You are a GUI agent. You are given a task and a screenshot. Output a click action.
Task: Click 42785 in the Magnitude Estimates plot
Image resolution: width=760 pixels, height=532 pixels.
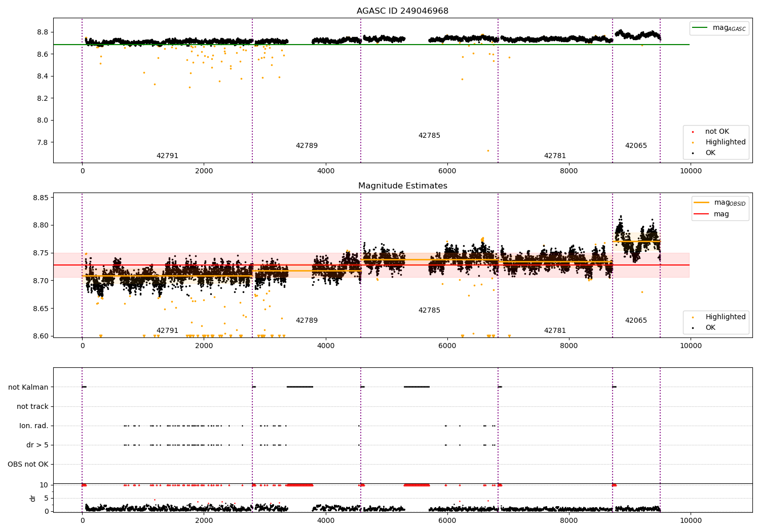point(429,311)
